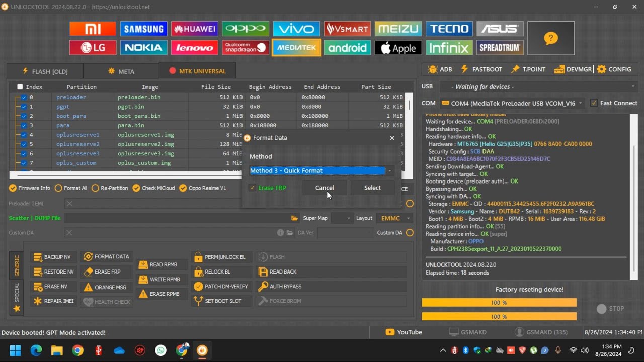Viewport: 644px width, 362px height.
Task: Open the DEVMGR device manager
Action: coord(573,69)
